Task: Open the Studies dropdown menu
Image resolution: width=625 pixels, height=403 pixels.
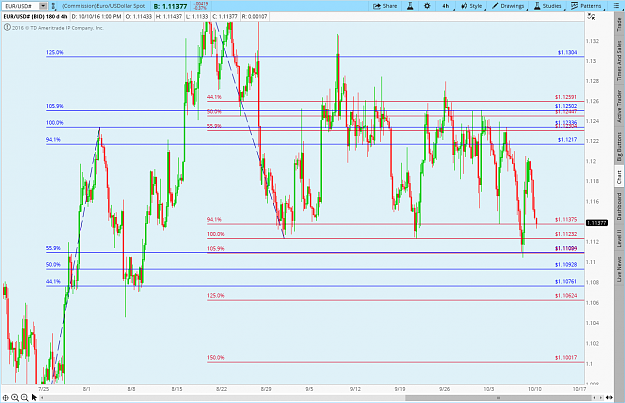Action: coord(548,6)
